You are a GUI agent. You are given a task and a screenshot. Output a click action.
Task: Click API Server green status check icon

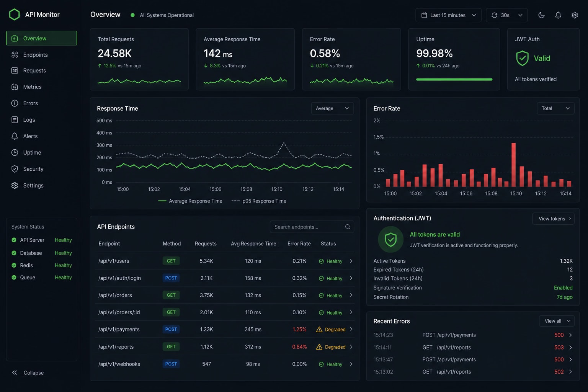(14, 240)
